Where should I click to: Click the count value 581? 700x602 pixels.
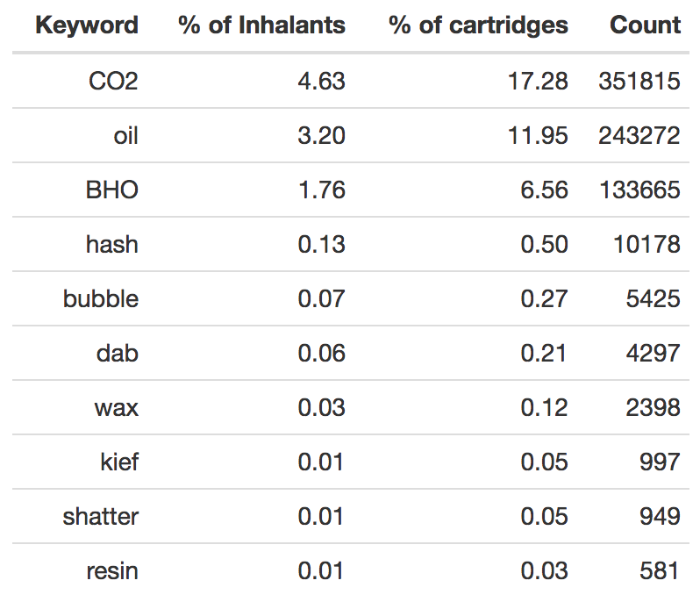660,570
